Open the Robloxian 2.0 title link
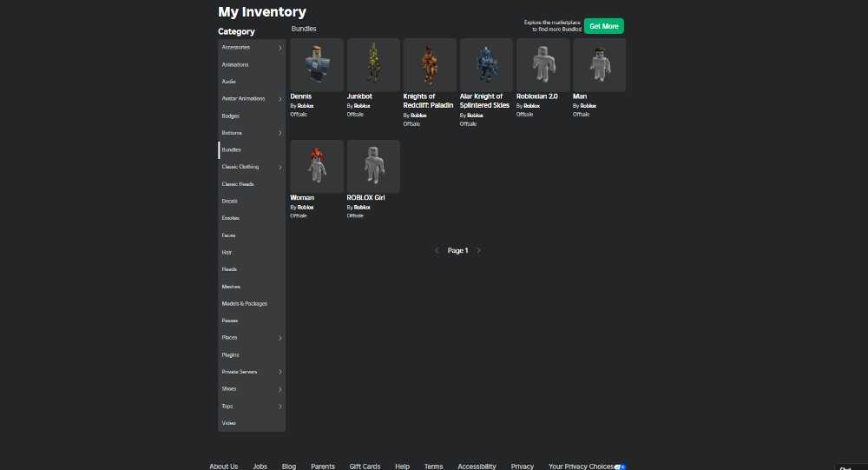The height and width of the screenshot is (470, 868). tap(537, 96)
